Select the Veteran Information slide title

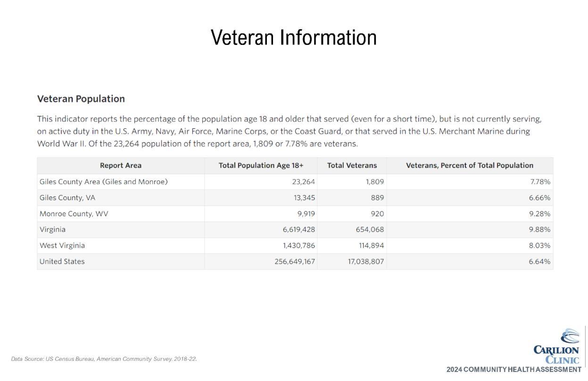(294, 38)
